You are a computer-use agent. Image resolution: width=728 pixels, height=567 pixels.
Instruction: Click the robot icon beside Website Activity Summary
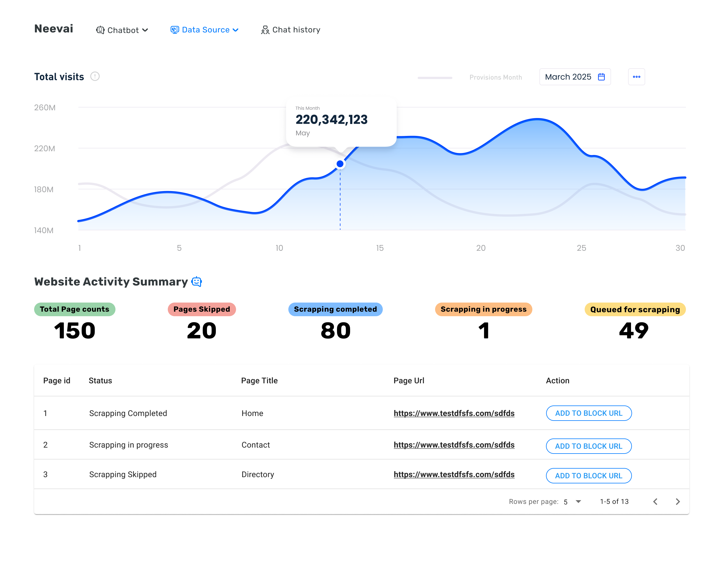click(197, 282)
